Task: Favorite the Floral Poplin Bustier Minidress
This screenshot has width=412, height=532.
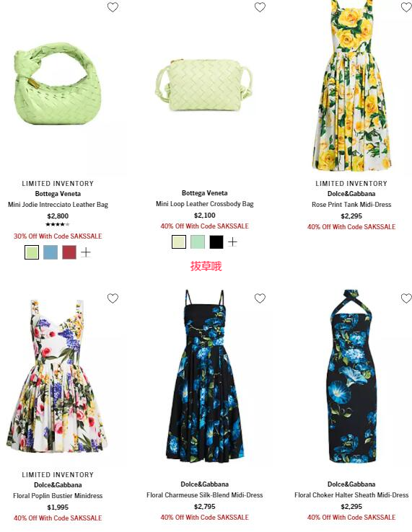Action: coord(113,298)
